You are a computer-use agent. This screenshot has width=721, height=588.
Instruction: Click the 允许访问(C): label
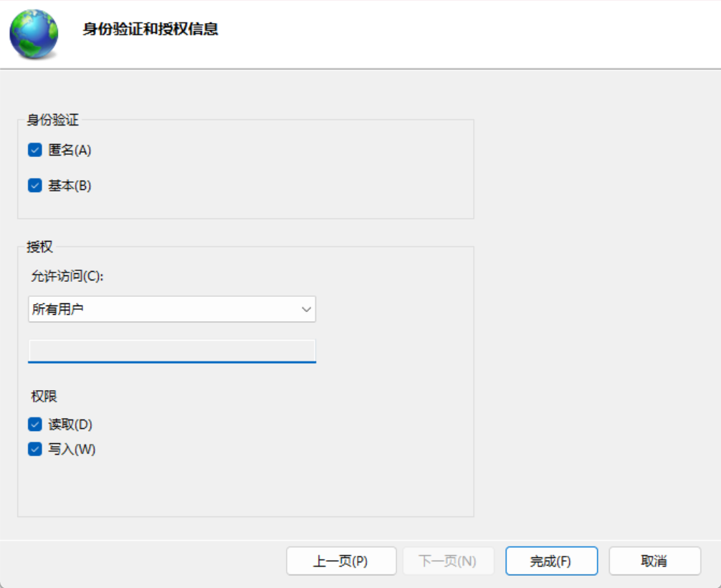(67, 276)
